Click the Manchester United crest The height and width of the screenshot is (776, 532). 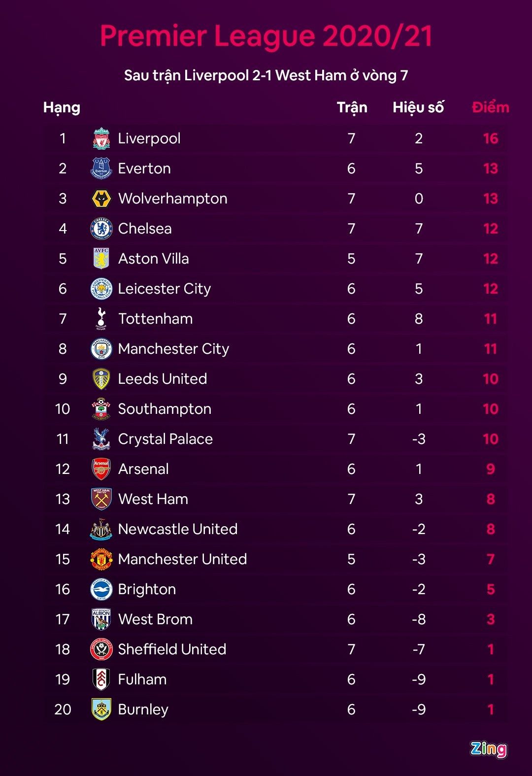(101, 559)
